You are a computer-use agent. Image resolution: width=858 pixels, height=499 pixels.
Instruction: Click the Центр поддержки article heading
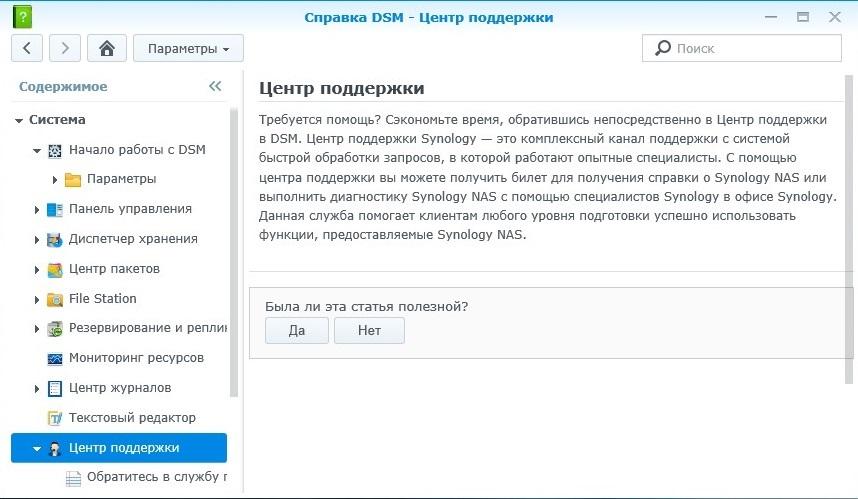click(341, 88)
